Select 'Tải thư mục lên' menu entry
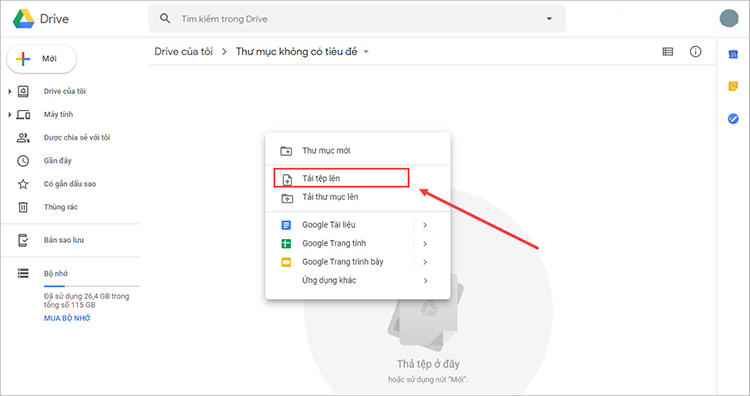The height and width of the screenshot is (396, 750). click(358, 197)
